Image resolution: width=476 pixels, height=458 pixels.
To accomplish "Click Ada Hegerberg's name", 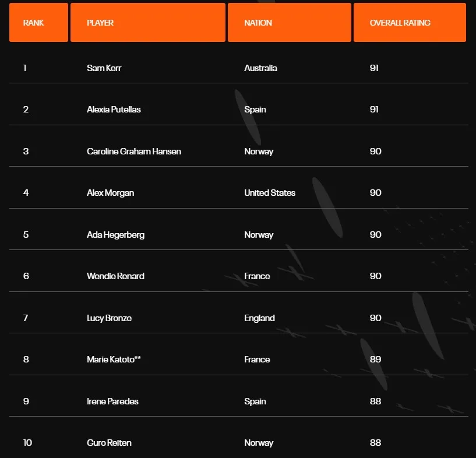I will 115,235.
